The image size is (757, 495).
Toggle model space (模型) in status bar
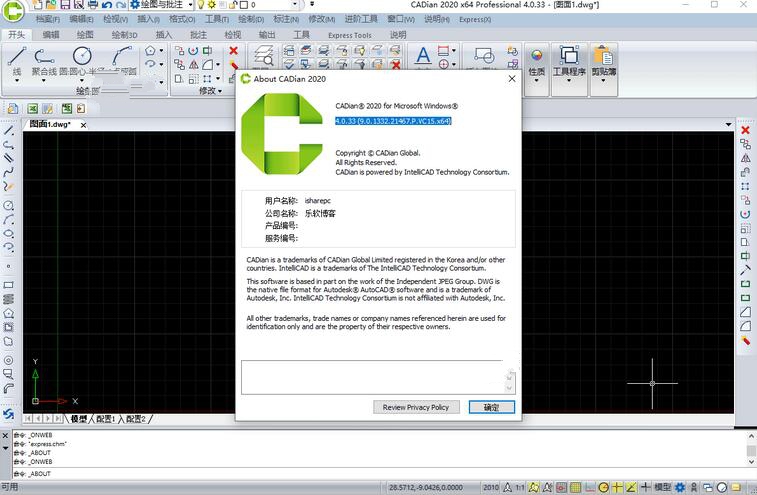tap(662, 487)
